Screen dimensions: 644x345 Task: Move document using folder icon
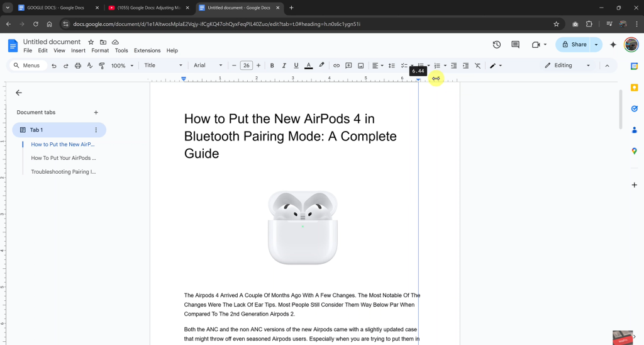click(103, 42)
